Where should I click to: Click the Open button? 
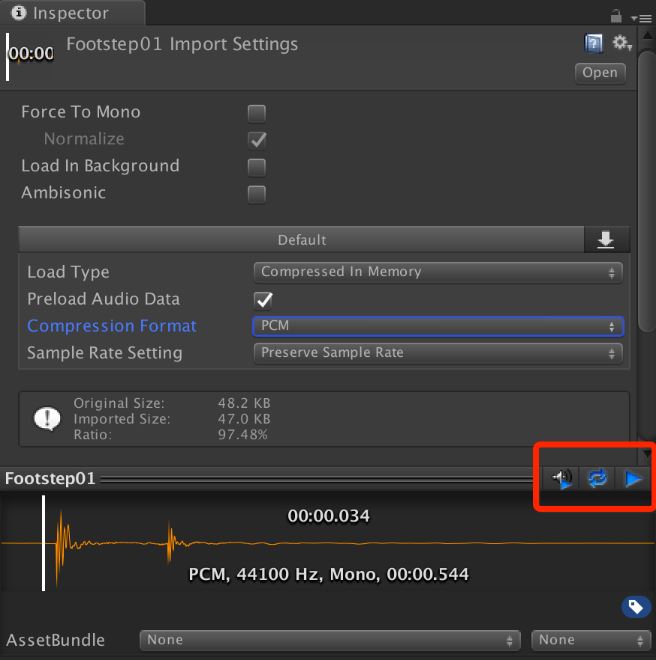(600, 73)
